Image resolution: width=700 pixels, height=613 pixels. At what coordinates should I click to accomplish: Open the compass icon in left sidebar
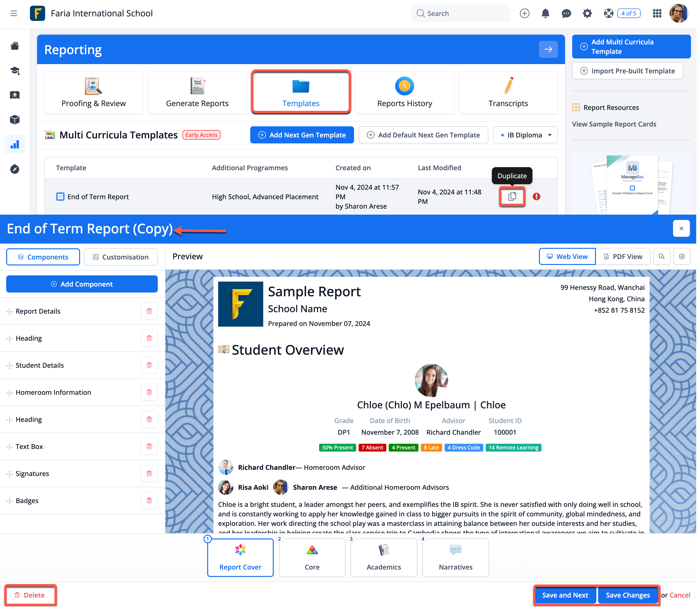15,169
